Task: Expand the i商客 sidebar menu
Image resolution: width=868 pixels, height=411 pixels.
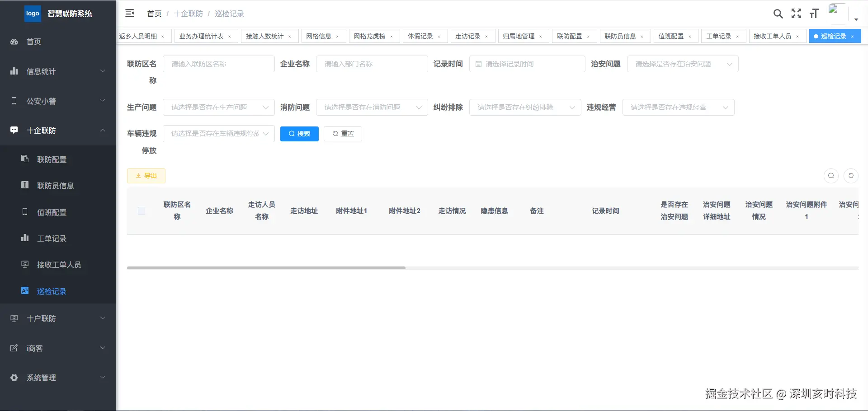Action: click(103, 348)
